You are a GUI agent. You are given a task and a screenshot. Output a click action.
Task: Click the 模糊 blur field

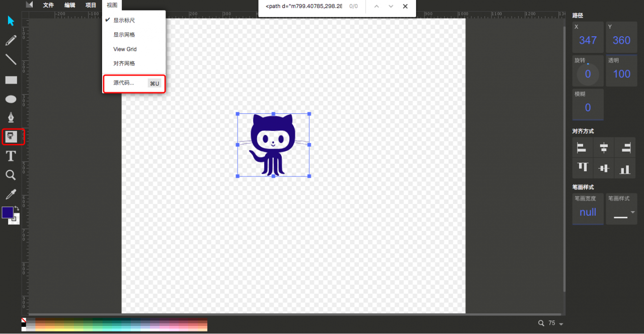pyautogui.click(x=588, y=104)
